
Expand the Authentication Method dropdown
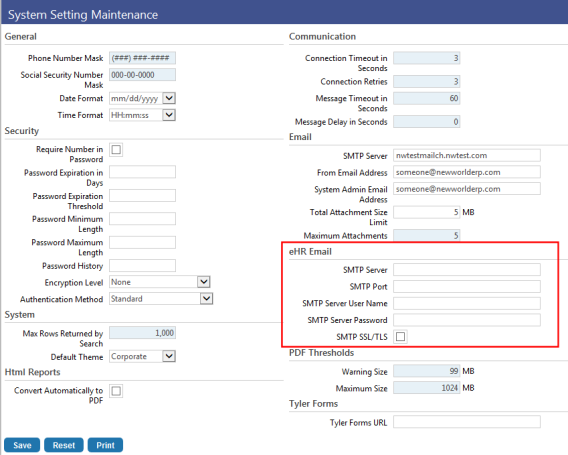coord(161,299)
